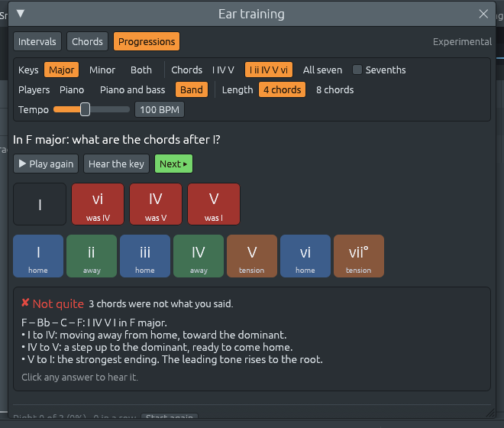Click the Start again button

click(170, 416)
